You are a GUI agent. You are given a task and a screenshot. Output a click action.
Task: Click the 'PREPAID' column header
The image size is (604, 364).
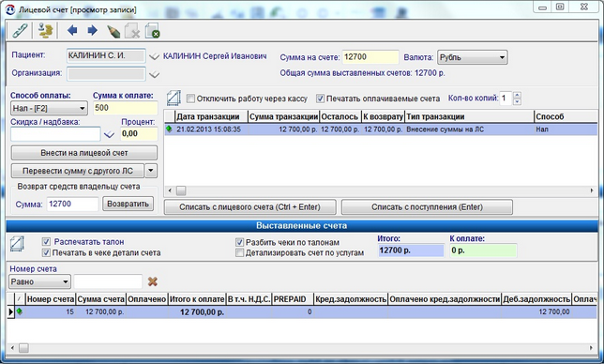[x=293, y=299]
